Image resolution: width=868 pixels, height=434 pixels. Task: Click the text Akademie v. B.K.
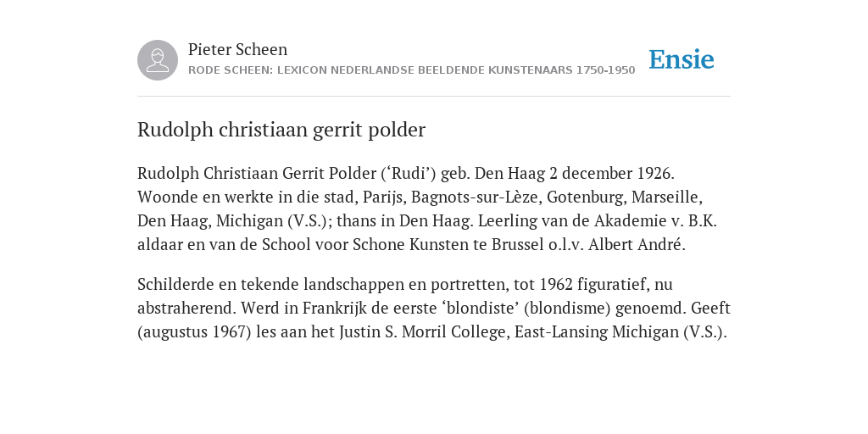coord(655,221)
